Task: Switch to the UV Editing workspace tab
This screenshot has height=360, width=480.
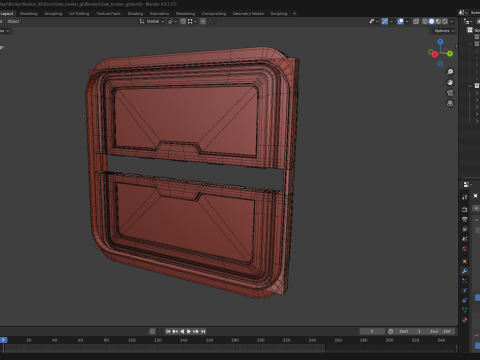Action: click(79, 14)
